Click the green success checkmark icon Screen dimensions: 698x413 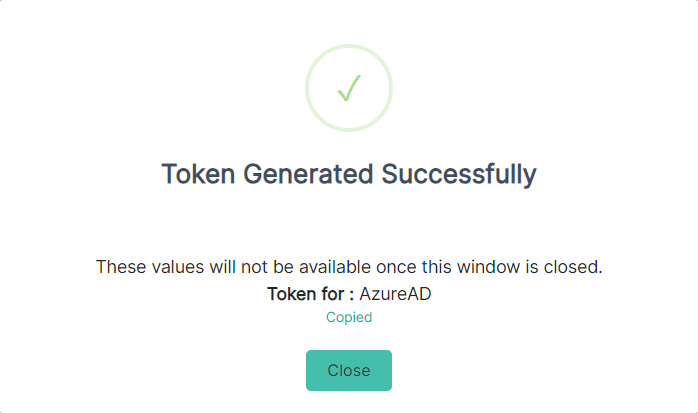(x=349, y=88)
